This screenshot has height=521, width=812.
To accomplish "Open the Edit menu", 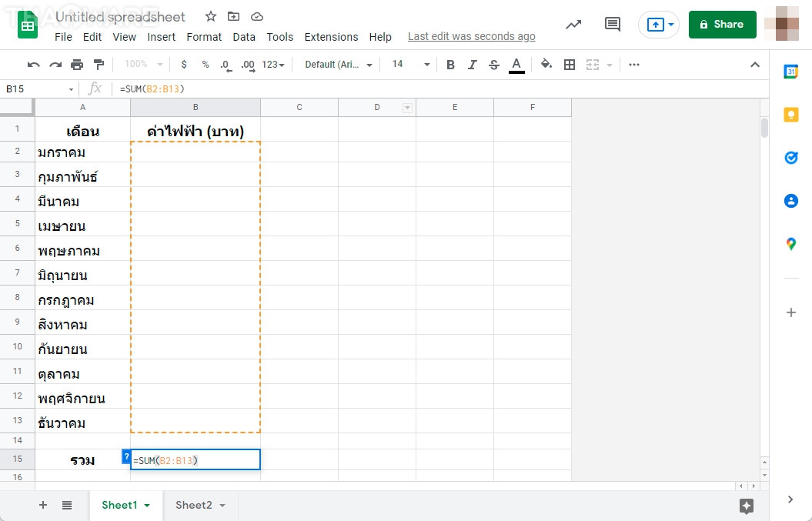I will pos(92,37).
